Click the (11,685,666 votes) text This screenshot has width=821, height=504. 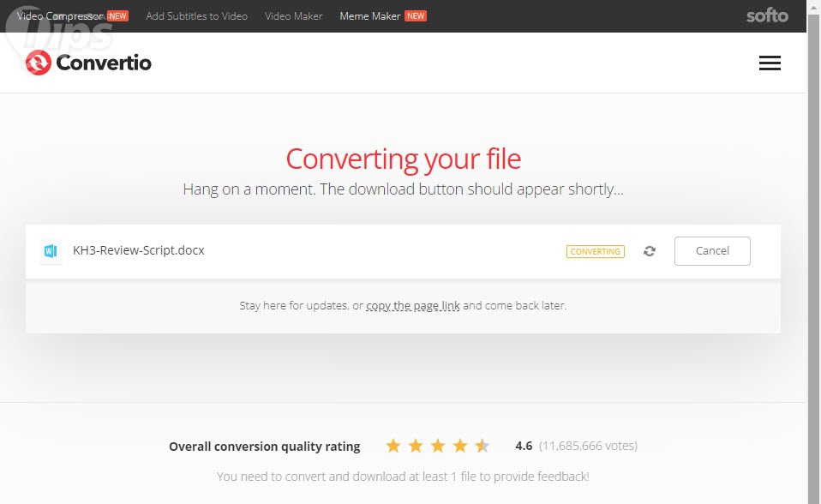tap(588, 446)
